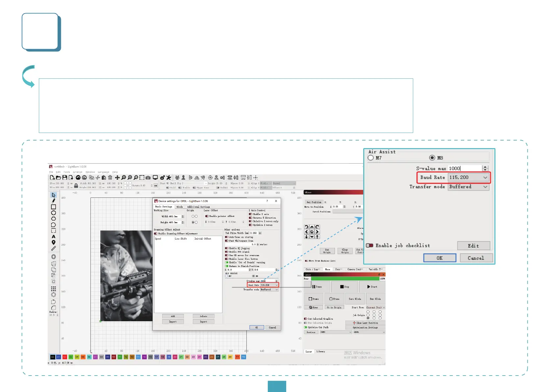Image resolution: width=554 pixels, height=392 pixels.
Task: Open the GRBL device dropdown
Action: [369, 332]
